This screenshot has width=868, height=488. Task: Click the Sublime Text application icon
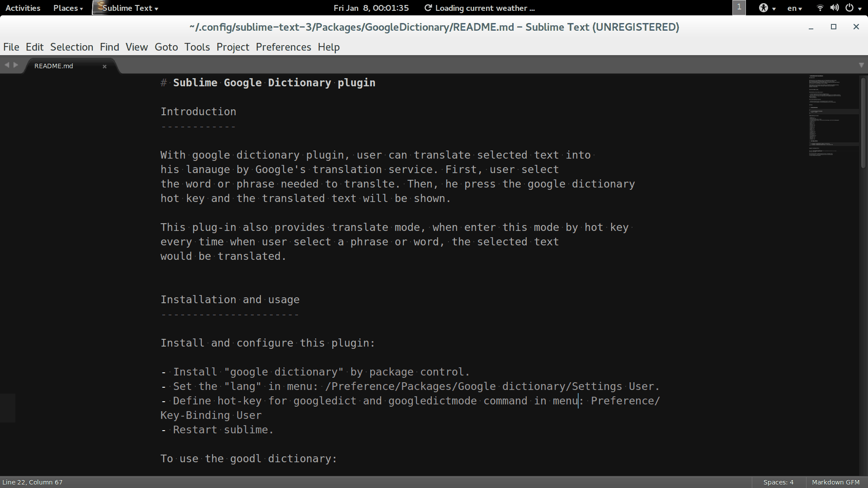(x=97, y=7)
